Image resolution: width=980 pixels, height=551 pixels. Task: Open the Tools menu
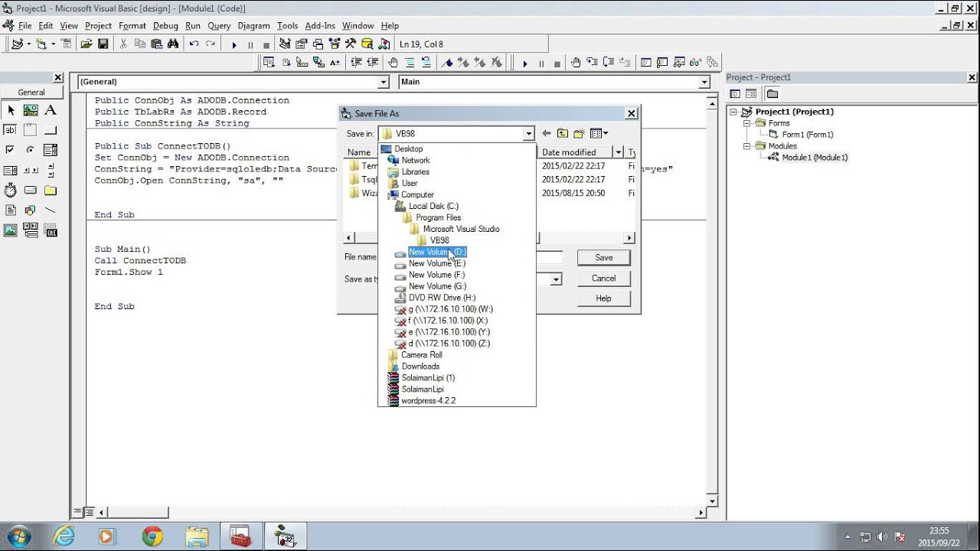(288, 26)
